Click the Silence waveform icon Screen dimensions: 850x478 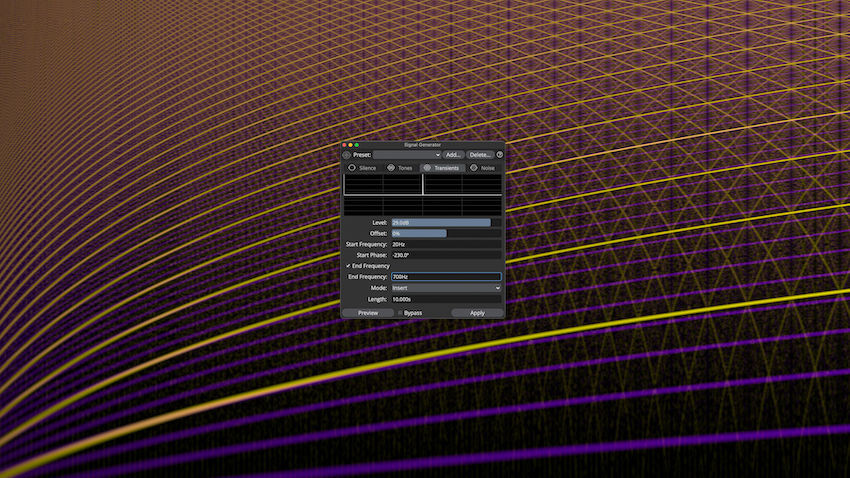point(351,168)
